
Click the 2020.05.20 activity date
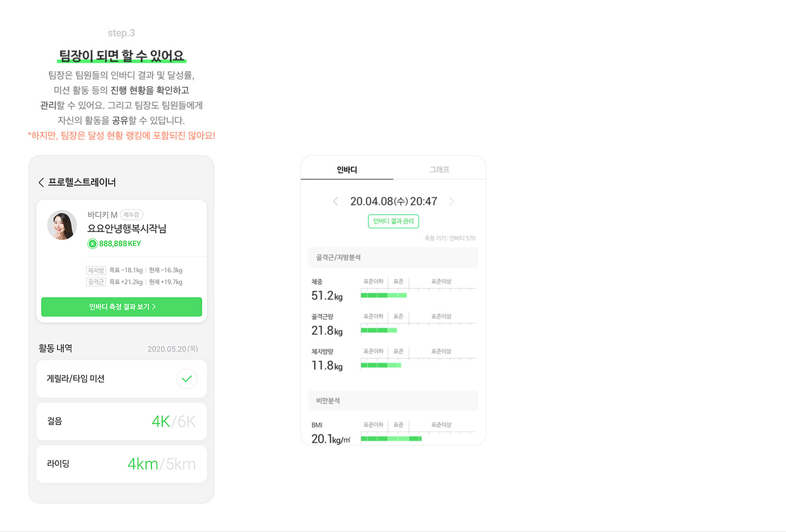tap(173, 349)
